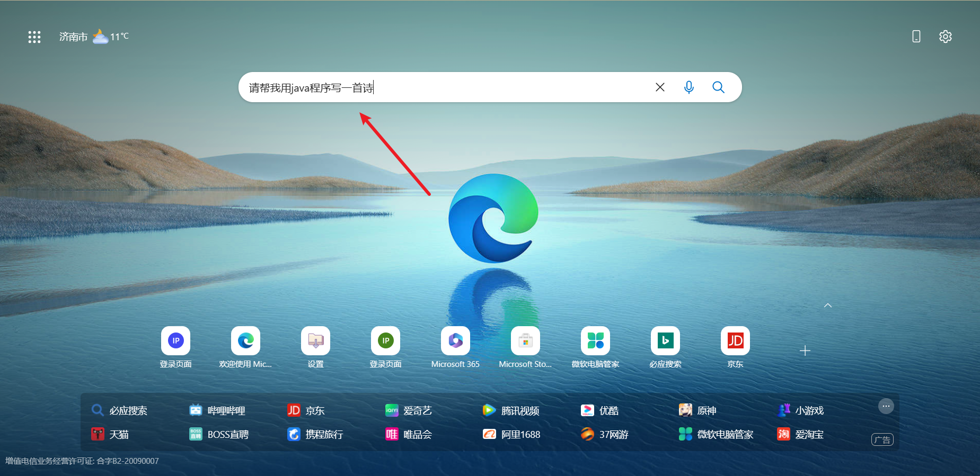Open 微软电脑管家 link in bottom bar
The image size is (980, 476).
(716, 434)
